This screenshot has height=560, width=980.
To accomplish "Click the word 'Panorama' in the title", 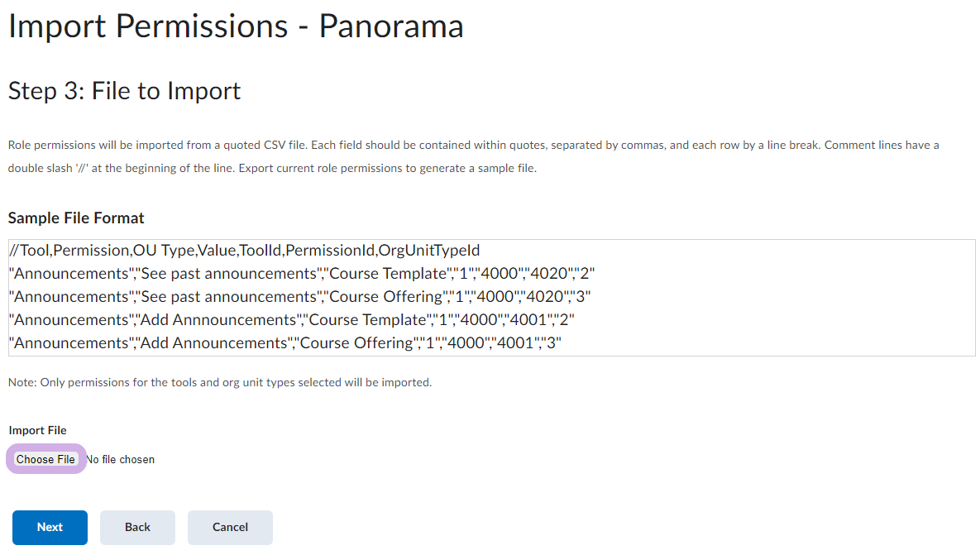I will click(391, 26).
